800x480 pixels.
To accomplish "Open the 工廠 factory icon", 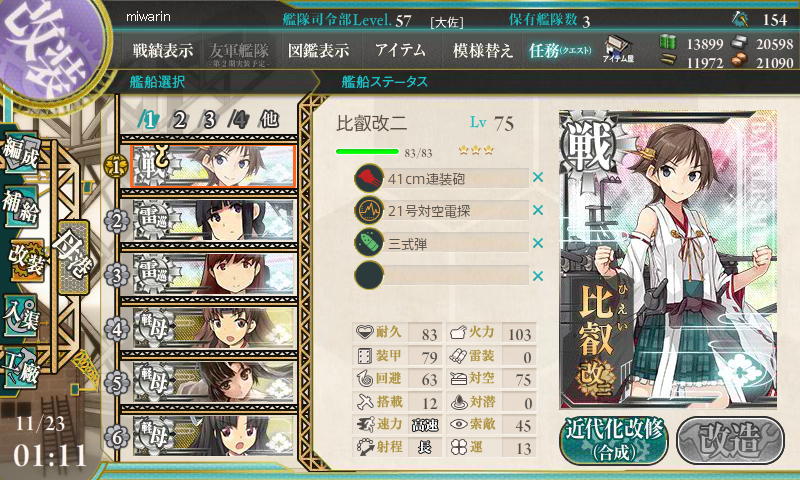I will (x=21, y=368).
